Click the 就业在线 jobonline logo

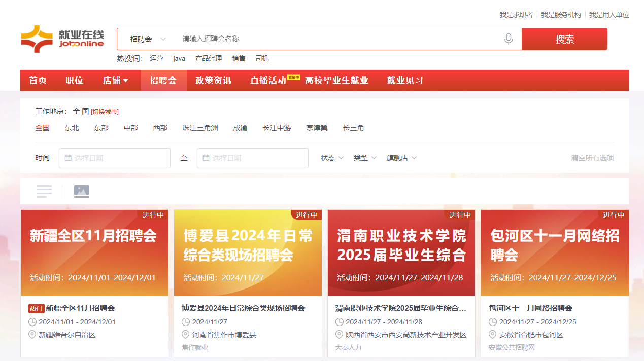[x=62, y=39]
